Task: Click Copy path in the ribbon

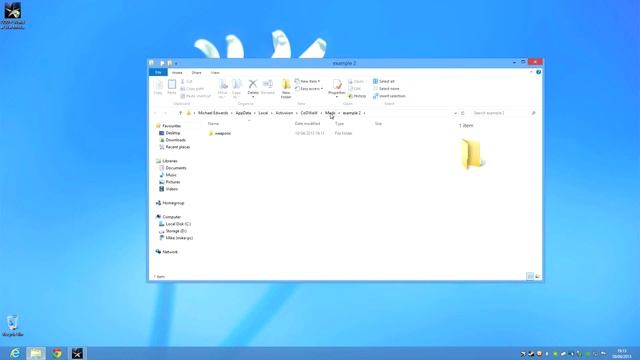Action: 192,89
